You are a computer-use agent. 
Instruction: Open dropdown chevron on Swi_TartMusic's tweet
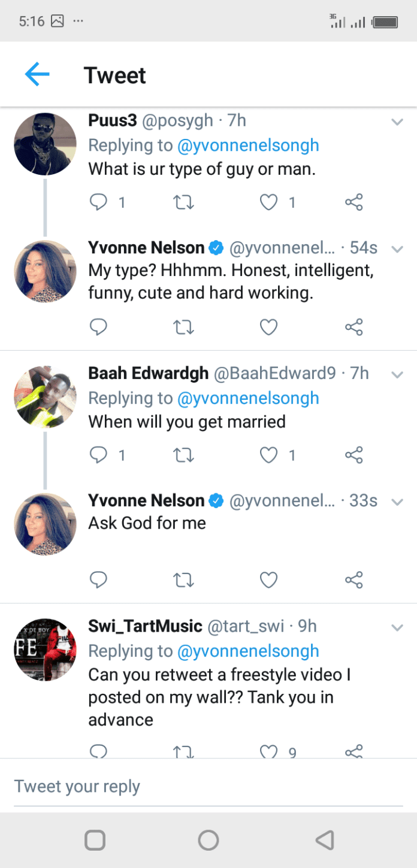coord(397,627)
